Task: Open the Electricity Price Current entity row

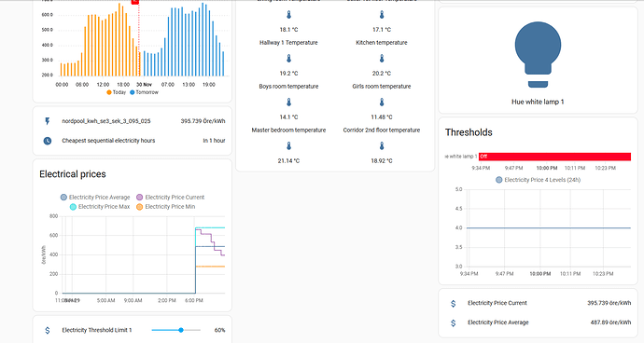Action: (538, 303)
